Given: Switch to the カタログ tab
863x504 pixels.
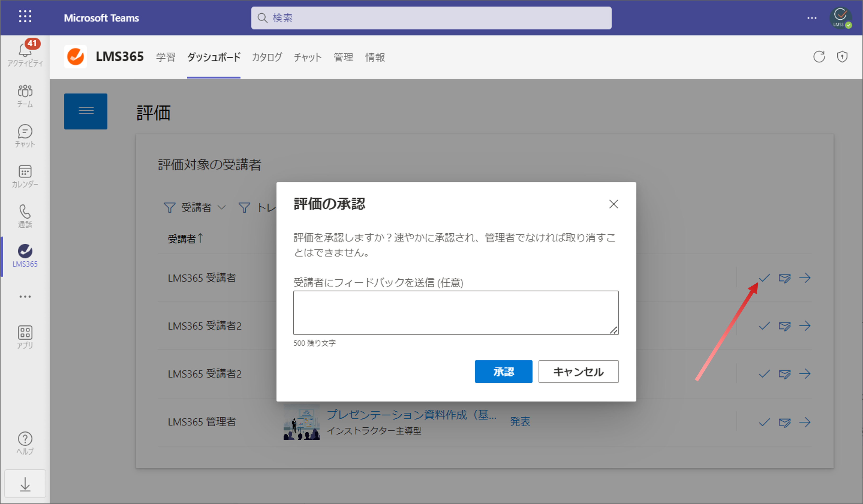Looking at the screenshot, I should 267,57.
